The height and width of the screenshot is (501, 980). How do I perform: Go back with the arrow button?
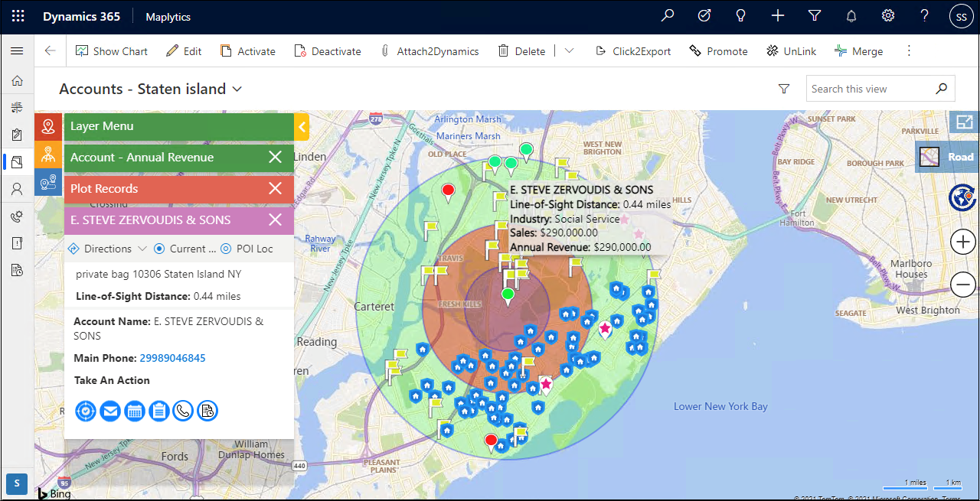click(x=51, y=51)
